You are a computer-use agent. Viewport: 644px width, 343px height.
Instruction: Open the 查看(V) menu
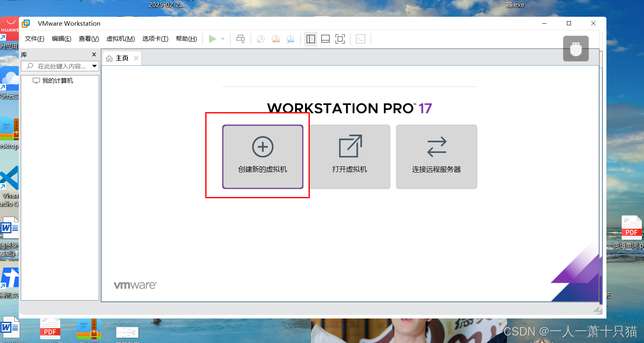(89, 39)
